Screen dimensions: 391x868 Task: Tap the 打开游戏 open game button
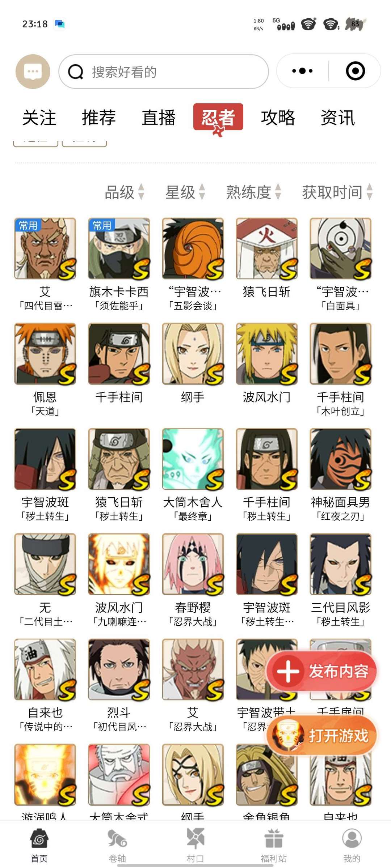pos(321,736)
